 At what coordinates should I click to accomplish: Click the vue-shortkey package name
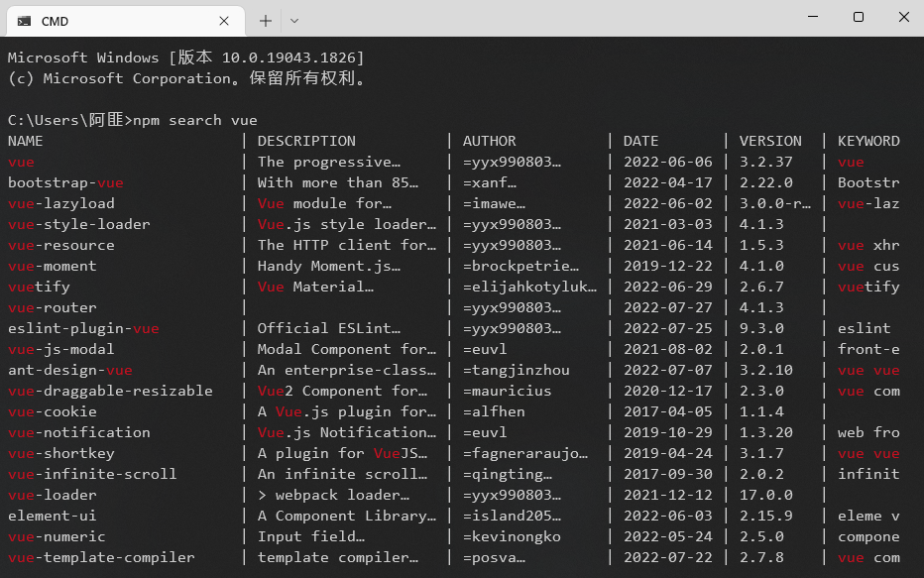point(61,454)
